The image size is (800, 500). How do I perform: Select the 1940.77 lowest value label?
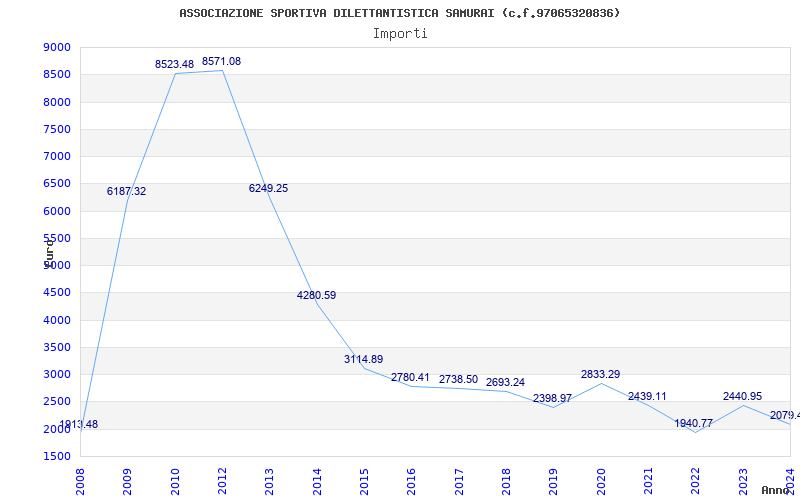coord(694,424)
